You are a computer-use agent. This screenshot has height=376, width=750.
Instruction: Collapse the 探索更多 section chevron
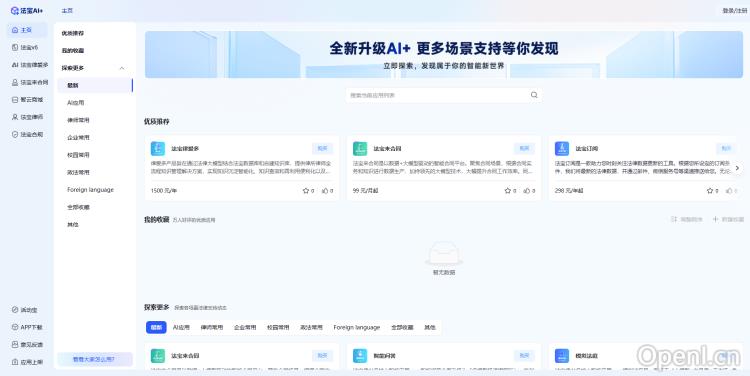(x=122, y=68)
